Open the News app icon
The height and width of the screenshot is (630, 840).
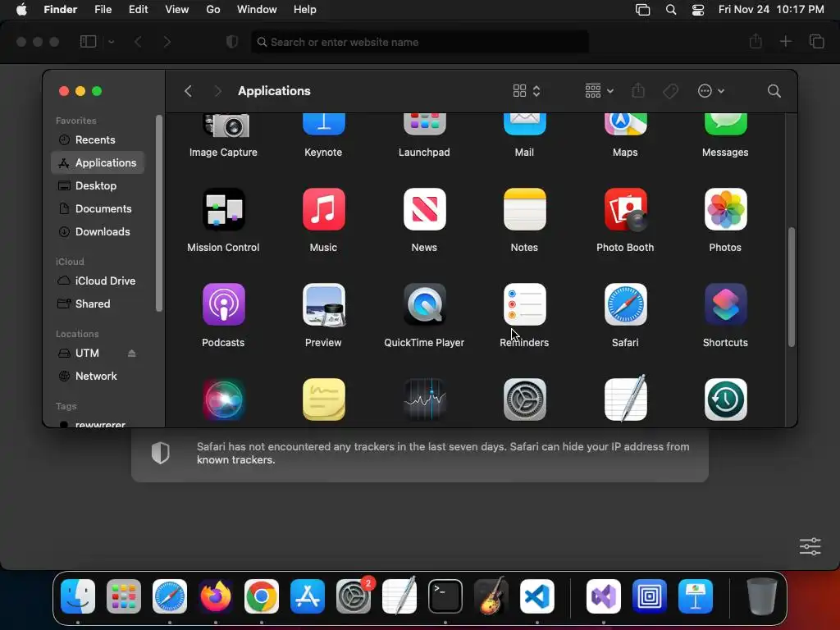point(424,209)
